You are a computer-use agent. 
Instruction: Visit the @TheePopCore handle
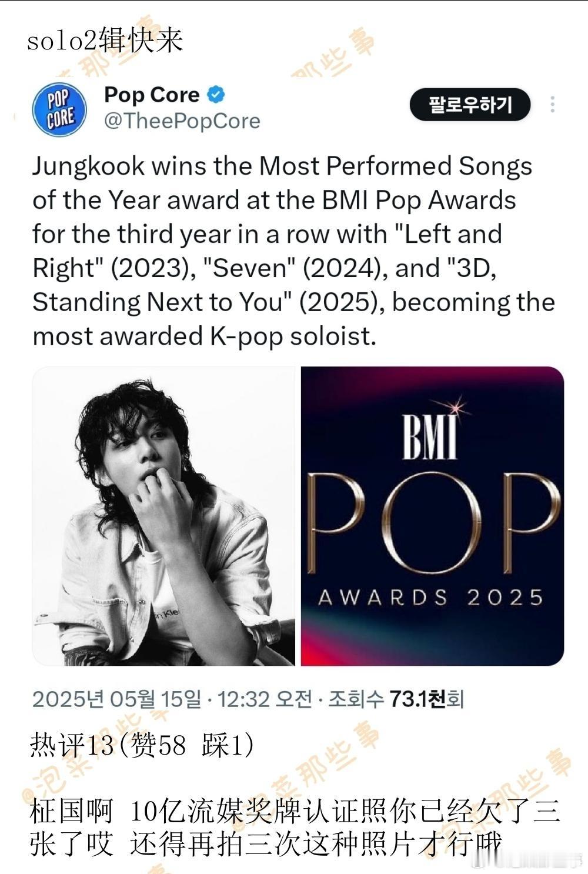click(x=182, y=121)
